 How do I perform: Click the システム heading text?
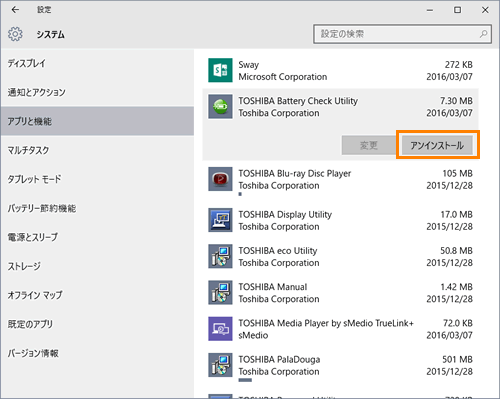pyautogui.click(x=51, y=34)
